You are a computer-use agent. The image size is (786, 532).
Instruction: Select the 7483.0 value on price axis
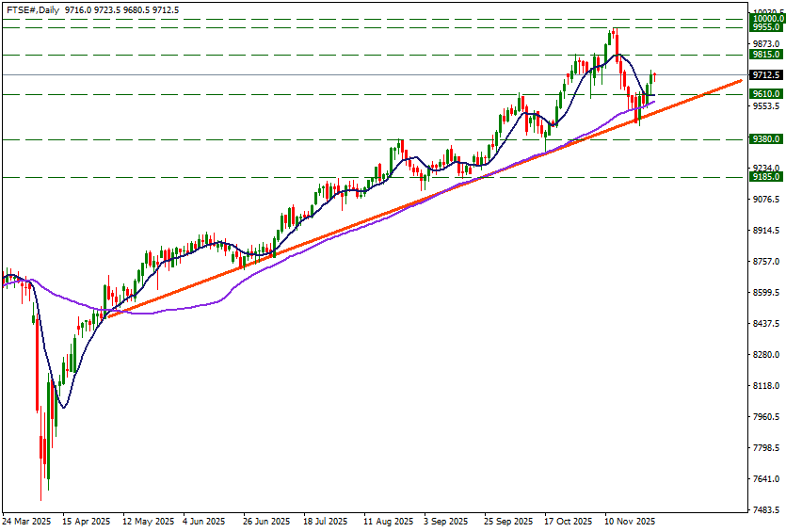pos(767,510)
